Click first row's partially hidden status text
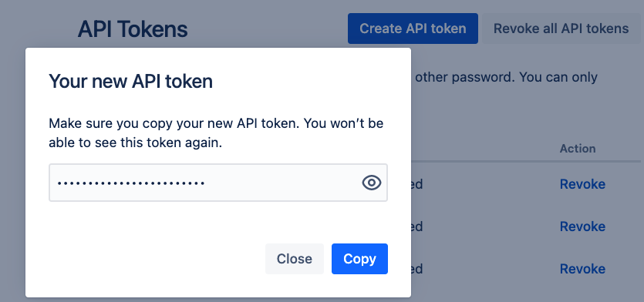Viewport: 644px width, 302px height. click(417, 184)
